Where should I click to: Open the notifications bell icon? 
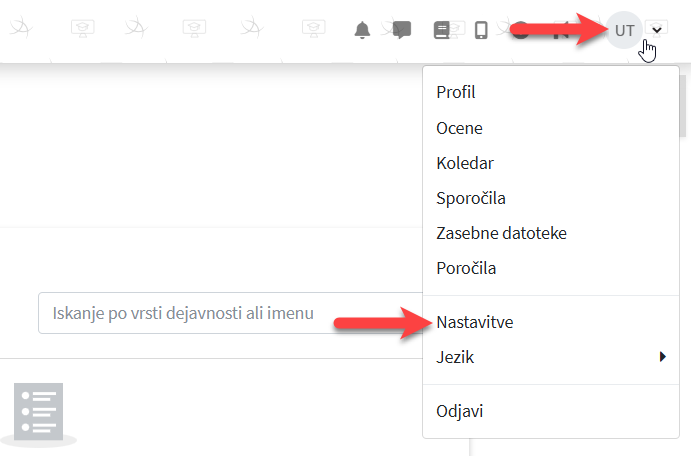click(362, 30)
